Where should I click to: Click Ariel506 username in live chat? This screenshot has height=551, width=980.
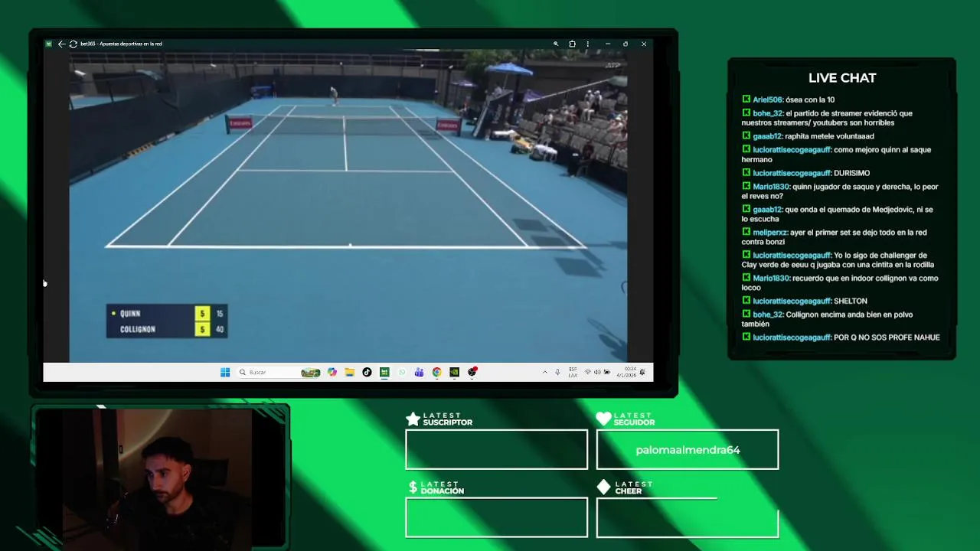767,99
